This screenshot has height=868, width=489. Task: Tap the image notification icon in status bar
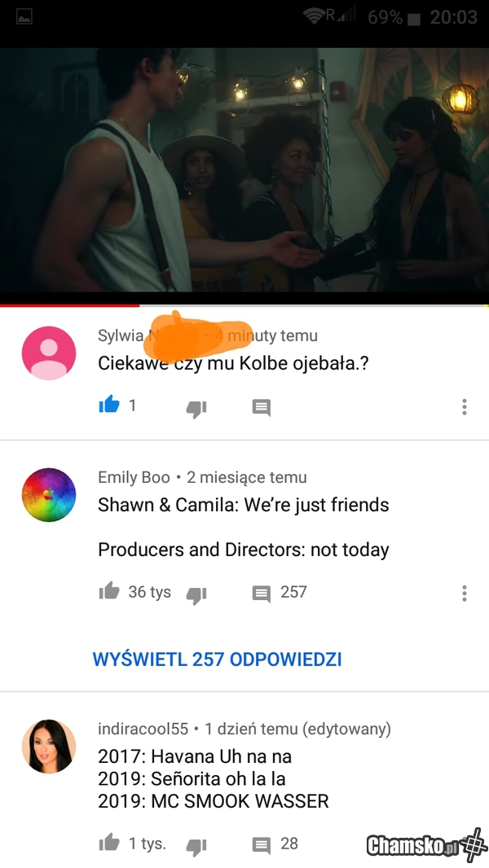[24, 18]
